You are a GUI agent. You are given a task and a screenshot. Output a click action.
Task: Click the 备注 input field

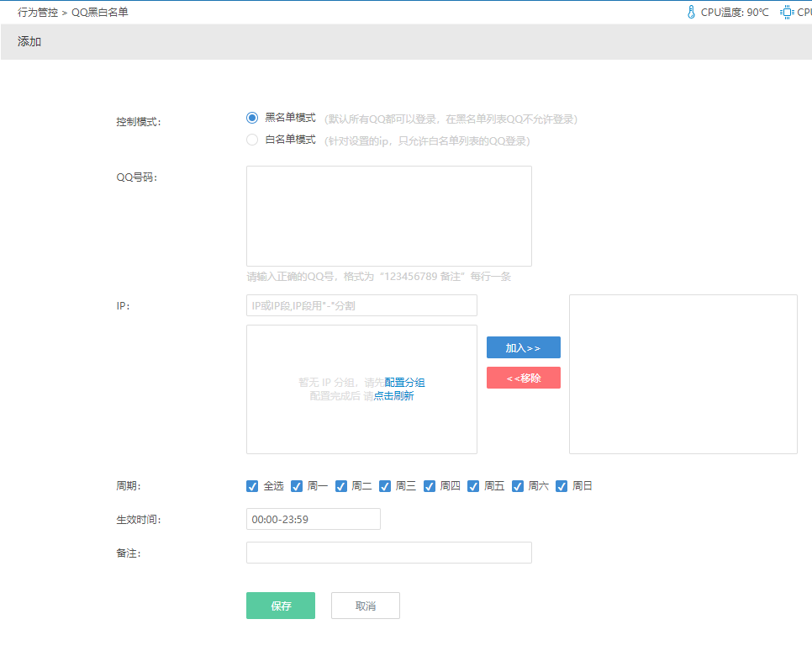(x=389, y=553)
